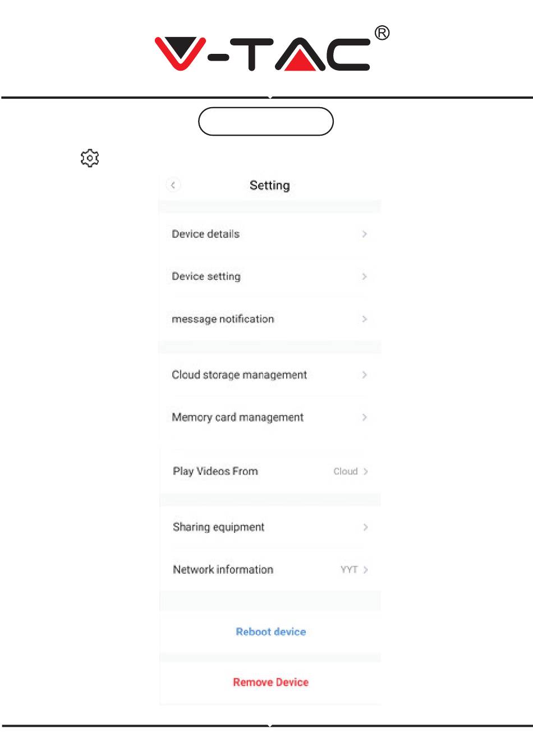The width and height of the screenshot is (533, 756).
Task: Expand the Device details chevron
Action: point(365,234)
